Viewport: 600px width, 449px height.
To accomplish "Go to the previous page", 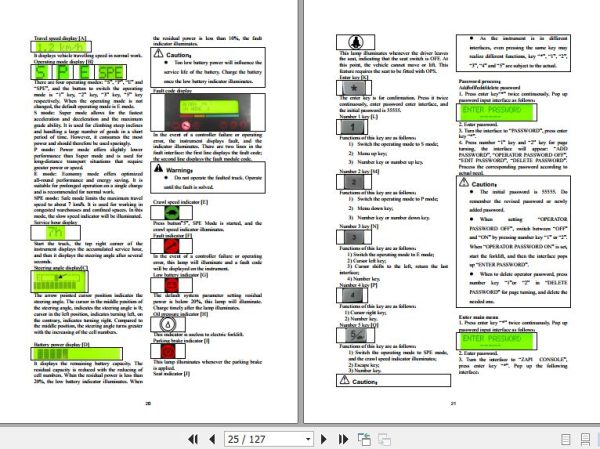I will tap(212, 439).
